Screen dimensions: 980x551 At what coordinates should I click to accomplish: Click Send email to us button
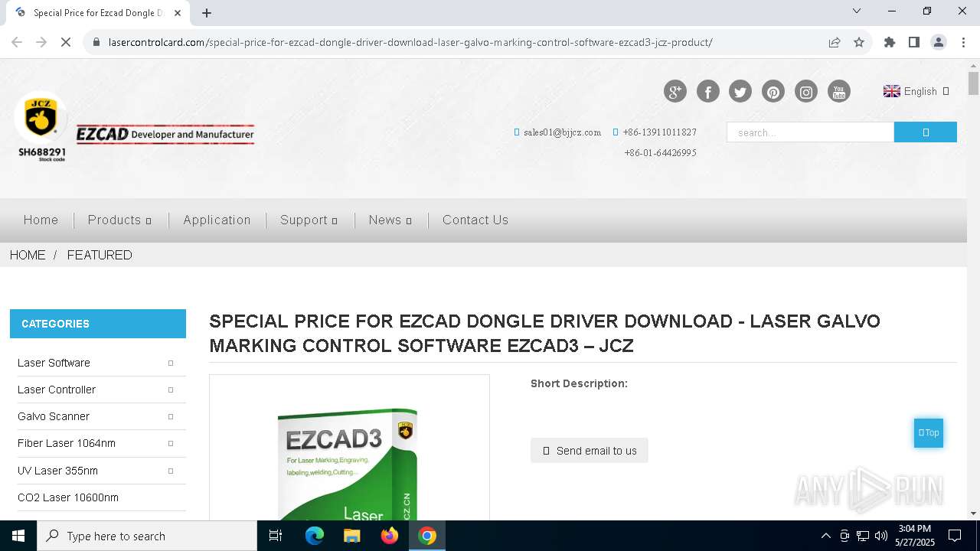coord(590,451)
